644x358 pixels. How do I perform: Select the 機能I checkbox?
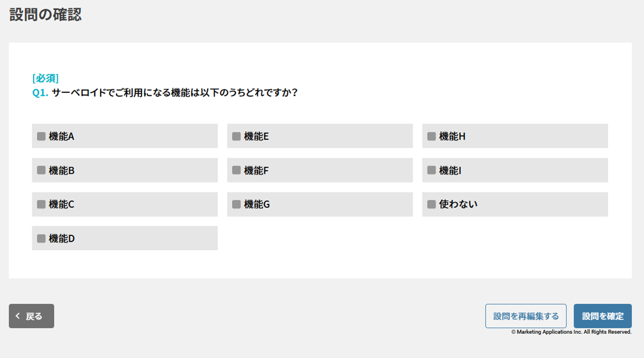(431, 170)
